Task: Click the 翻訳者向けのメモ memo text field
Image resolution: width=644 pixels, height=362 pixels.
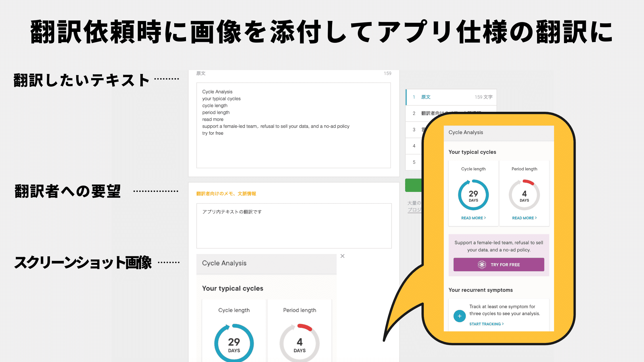Action: 293,226
